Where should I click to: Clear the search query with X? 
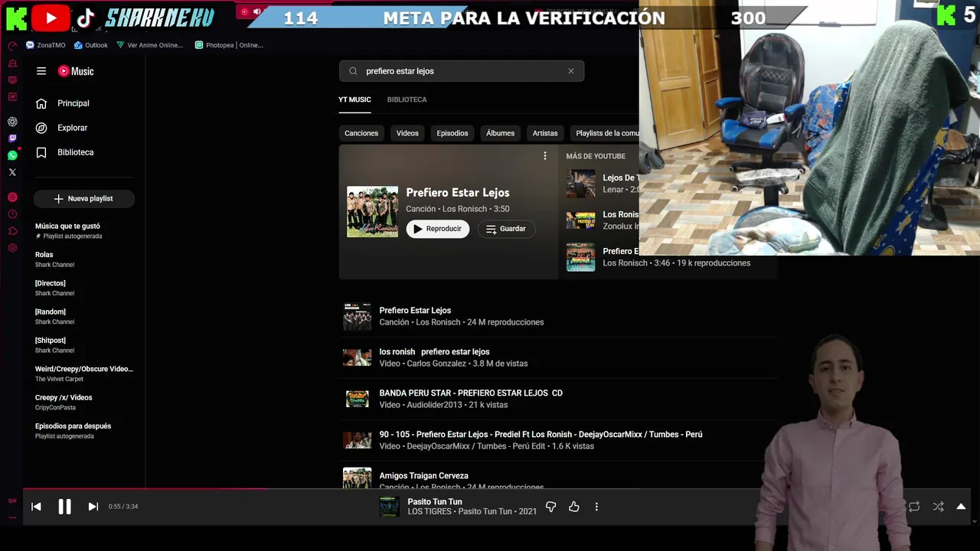(x=570, y=71)
